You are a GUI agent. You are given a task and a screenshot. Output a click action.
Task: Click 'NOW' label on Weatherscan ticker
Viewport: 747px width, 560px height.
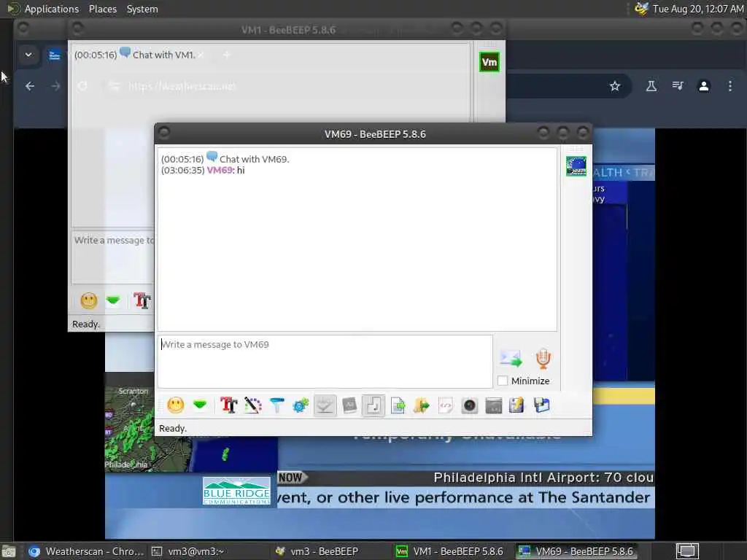click(290, 478)
